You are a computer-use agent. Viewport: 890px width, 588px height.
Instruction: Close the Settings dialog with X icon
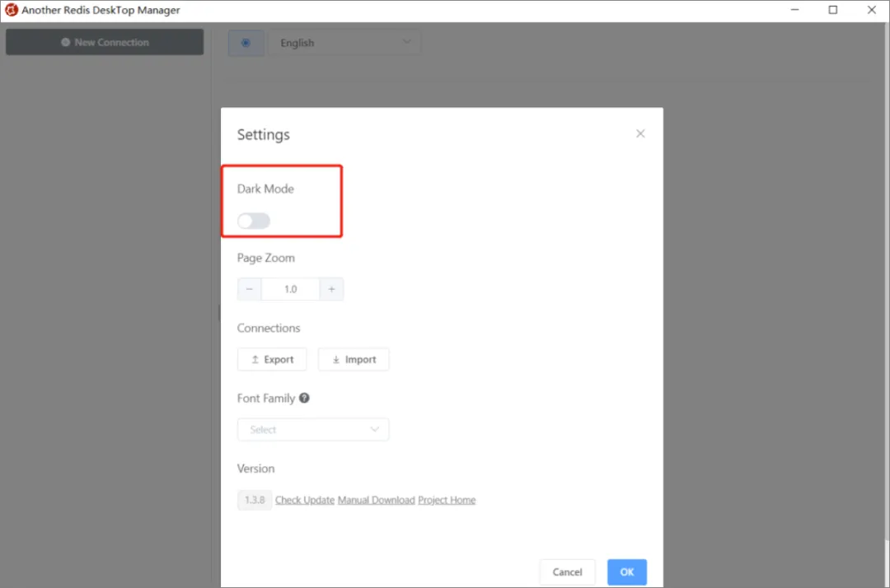pos(640,133)
